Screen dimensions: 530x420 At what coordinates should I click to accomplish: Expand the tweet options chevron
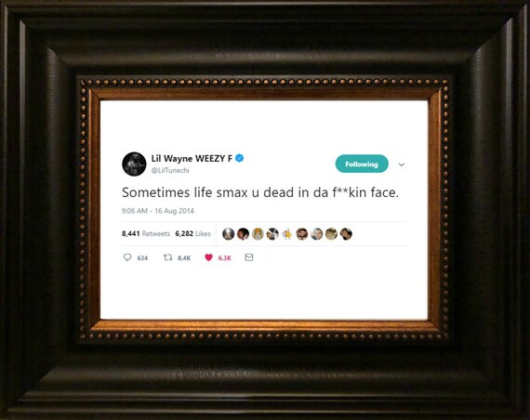pos(402,164)
